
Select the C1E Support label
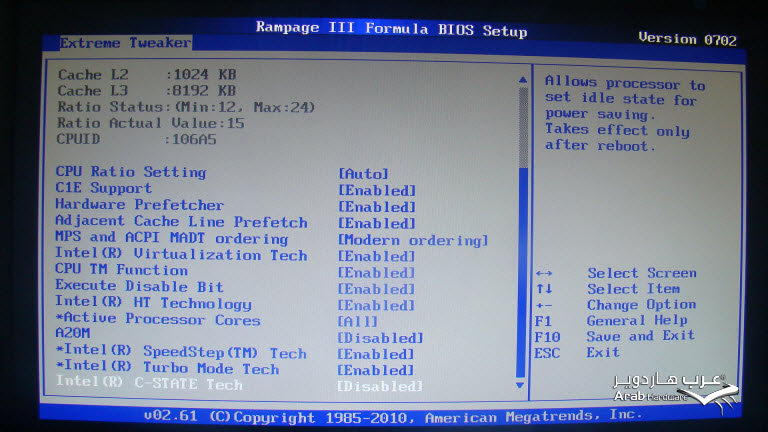(x=103, y=188)
